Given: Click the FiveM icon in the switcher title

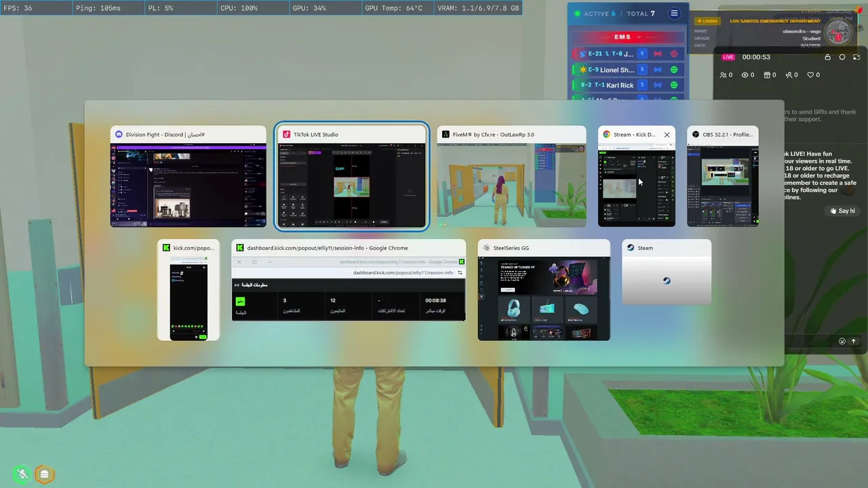Looking at the screenshot, I should tap(446, 135).
